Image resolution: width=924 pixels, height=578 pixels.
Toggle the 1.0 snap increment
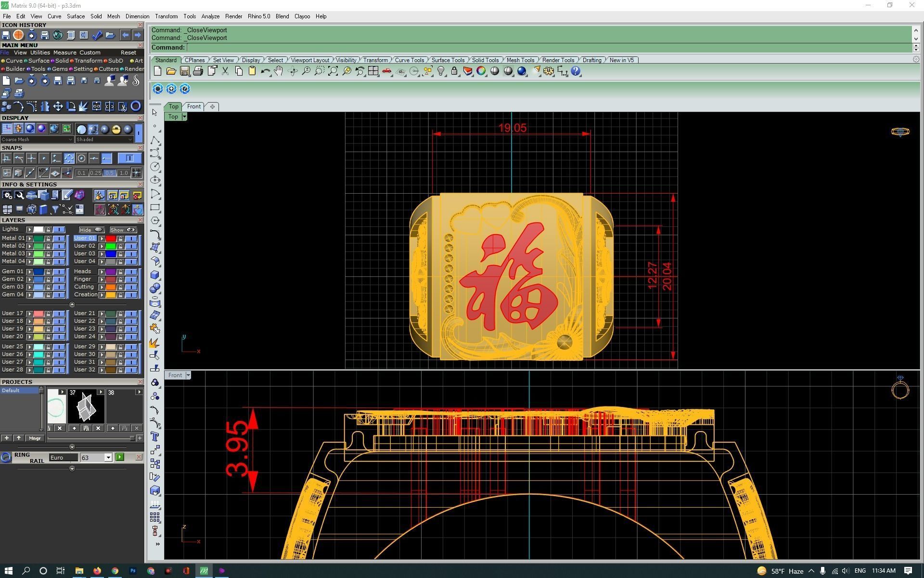tap(124, 173)
